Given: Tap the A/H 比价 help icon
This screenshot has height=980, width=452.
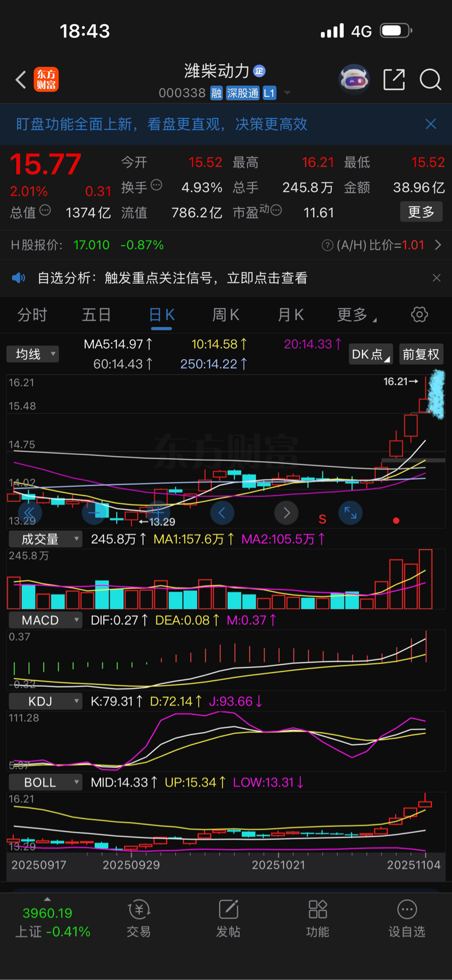Looking at the screenshot, I should 327,245.
